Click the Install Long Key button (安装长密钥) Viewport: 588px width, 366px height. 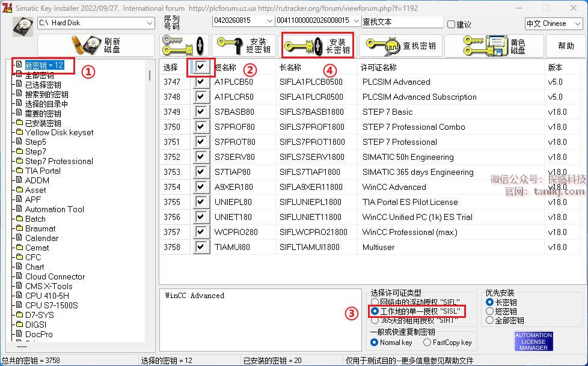coord(317,46)
